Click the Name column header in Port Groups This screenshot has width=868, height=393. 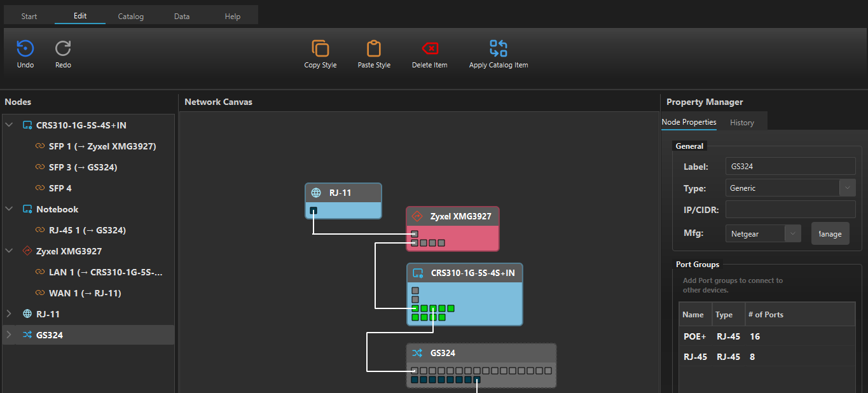point(695,315)
